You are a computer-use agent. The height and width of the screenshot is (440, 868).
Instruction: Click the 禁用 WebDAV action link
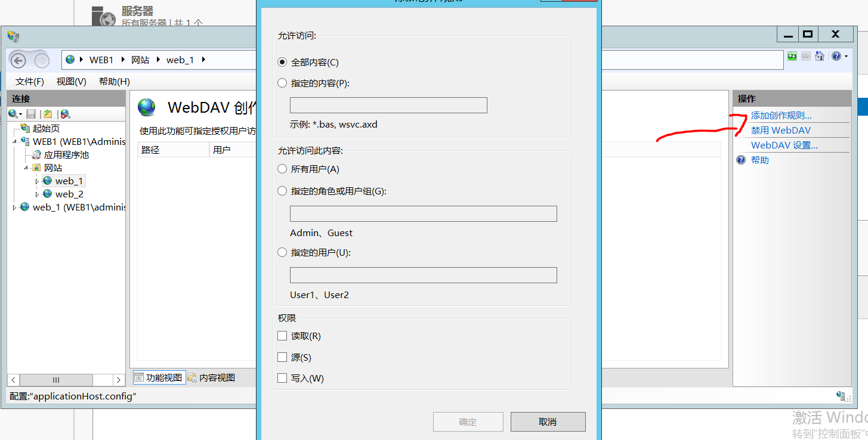(781, 130)
